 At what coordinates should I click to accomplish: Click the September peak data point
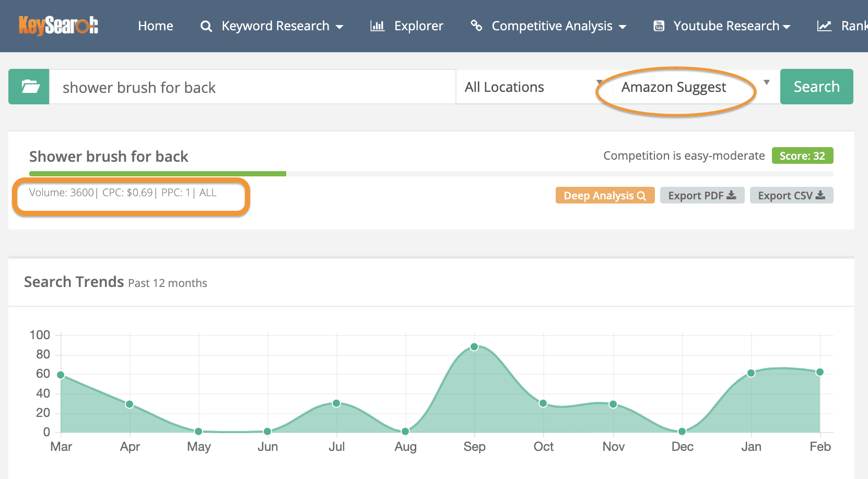click(474, 346)
